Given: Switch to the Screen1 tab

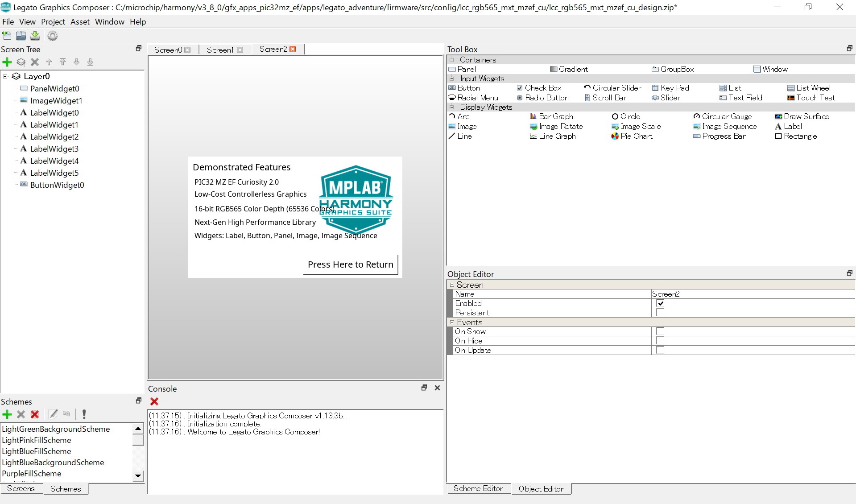Looking at the screenshot, I should click(x=220, y=50).
